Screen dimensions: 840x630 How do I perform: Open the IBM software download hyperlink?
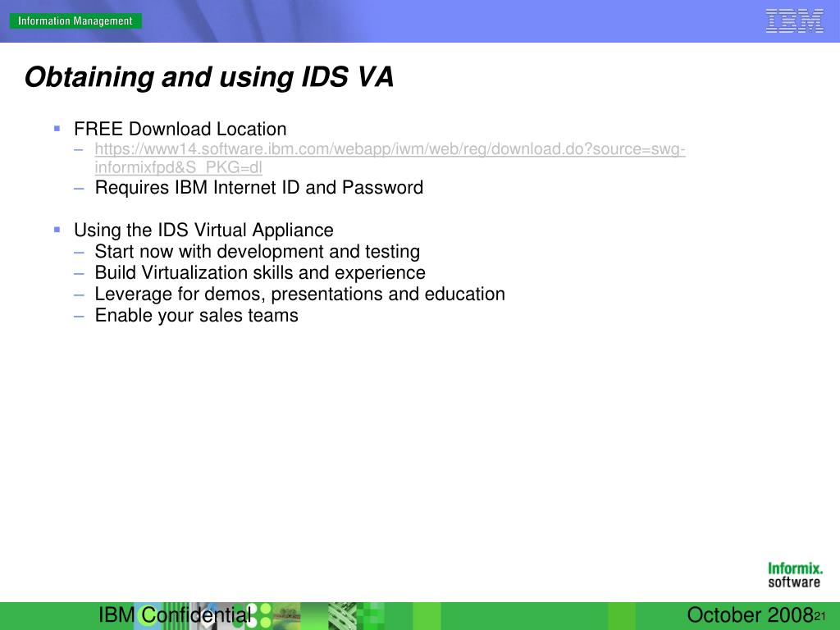pos(390,158)
